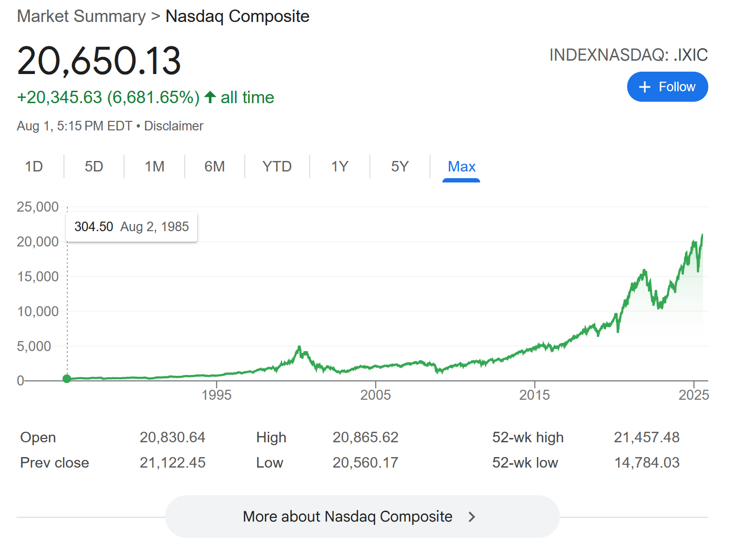Show the 1M chart range
This screenshot has height=555, width=756.
[154, 167]
